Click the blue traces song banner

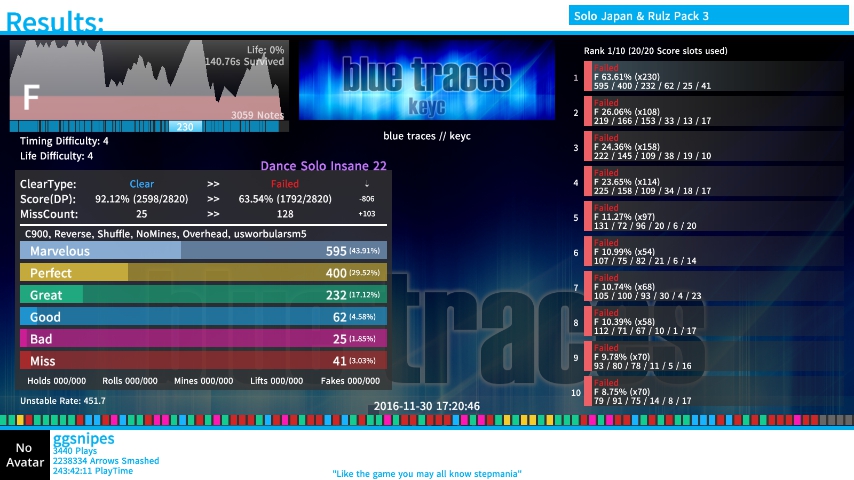(427, 81)
